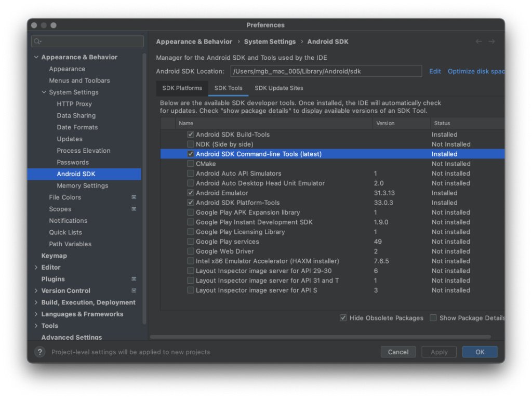The image size is (532, 399).
Task: Expand the Tools tree node
Action: pos(36,326)
